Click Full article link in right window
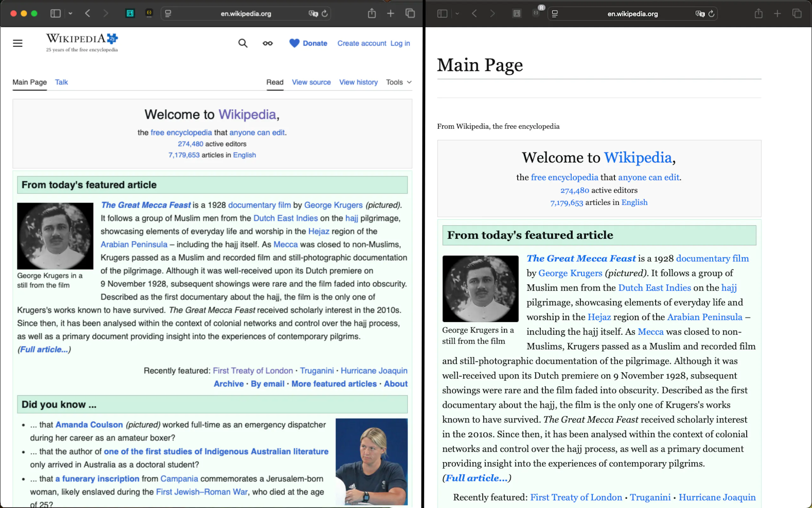The image size is (812, 508). [x=476, y=478]
